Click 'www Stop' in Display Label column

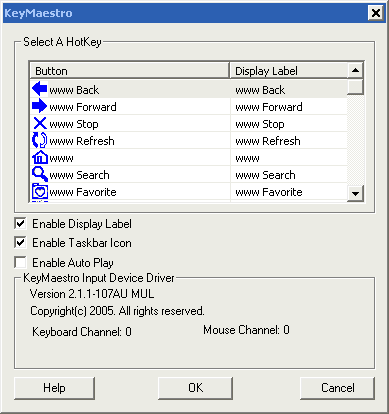click(x=260, y=124)
